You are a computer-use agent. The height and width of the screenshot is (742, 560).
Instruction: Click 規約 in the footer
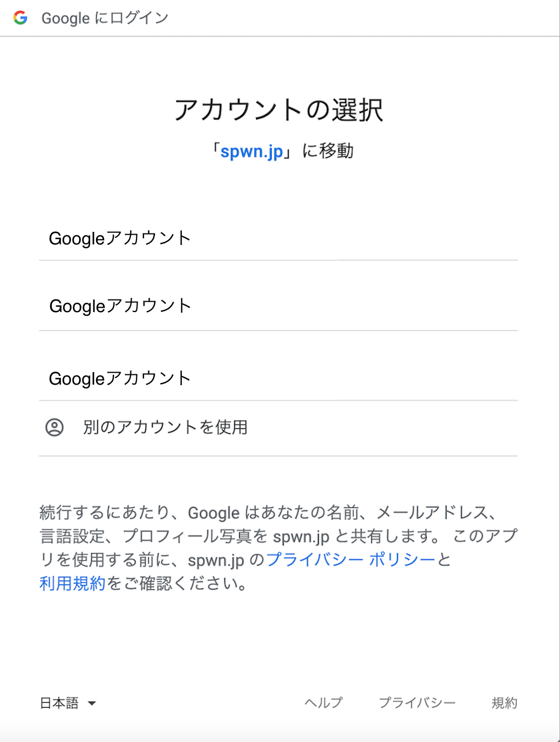pyautogui.click(x=504, y=703)
